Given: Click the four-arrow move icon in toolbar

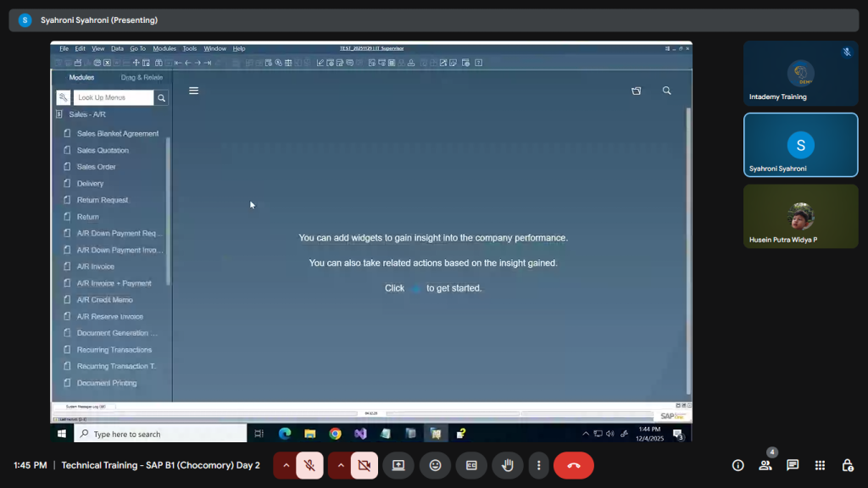Looking at the screenshot, I should click(136, 63).
